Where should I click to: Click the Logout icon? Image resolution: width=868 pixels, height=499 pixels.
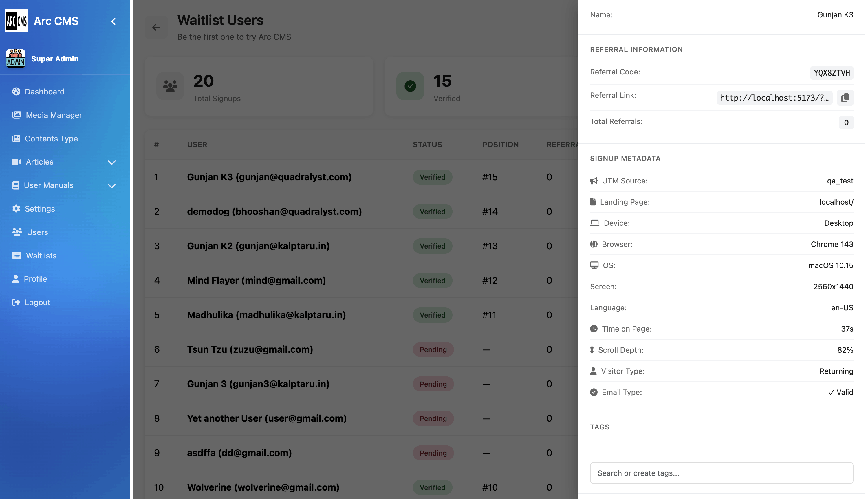point(16,302)
